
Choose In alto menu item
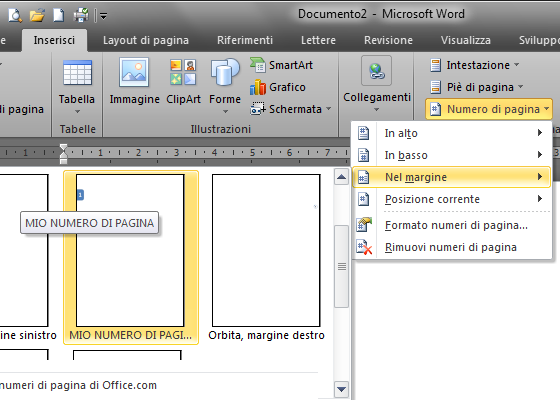(x=452, y=133)
